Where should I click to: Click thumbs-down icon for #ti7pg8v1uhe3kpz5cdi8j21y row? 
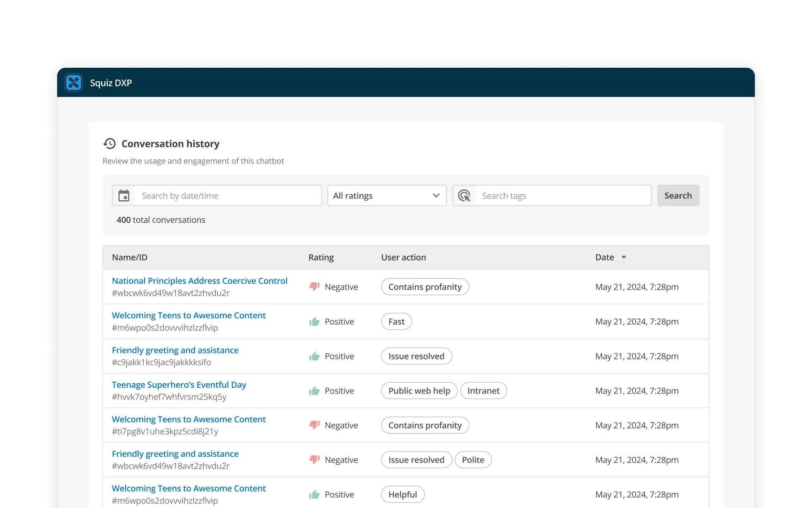314,425
